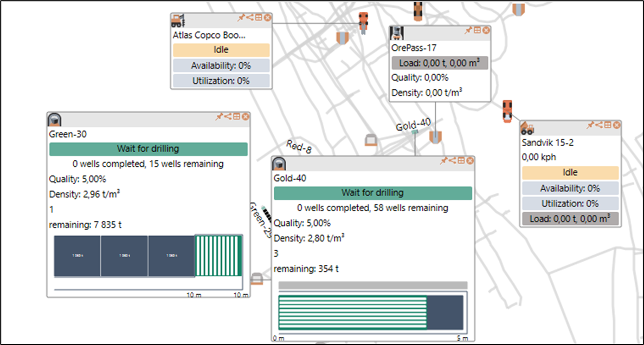Open table view icon on Gold-40 panel
The width and height of the screenshot is (644, 345).
[461, 160]
